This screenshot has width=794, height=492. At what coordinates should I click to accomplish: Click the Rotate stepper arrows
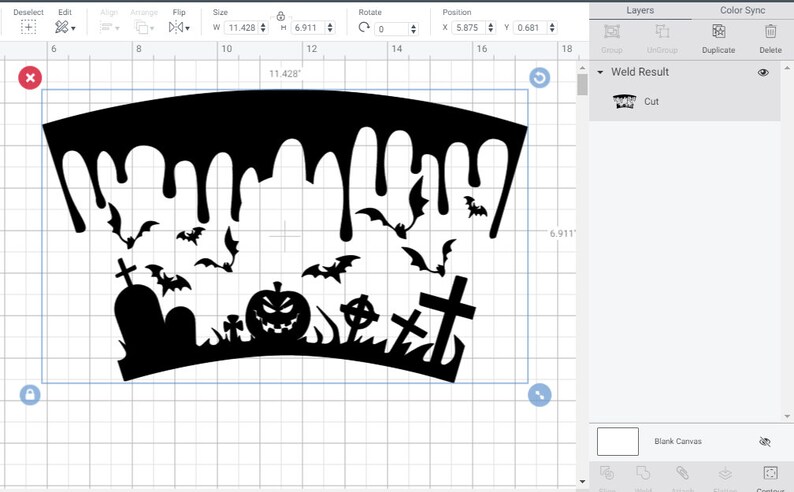414,29
